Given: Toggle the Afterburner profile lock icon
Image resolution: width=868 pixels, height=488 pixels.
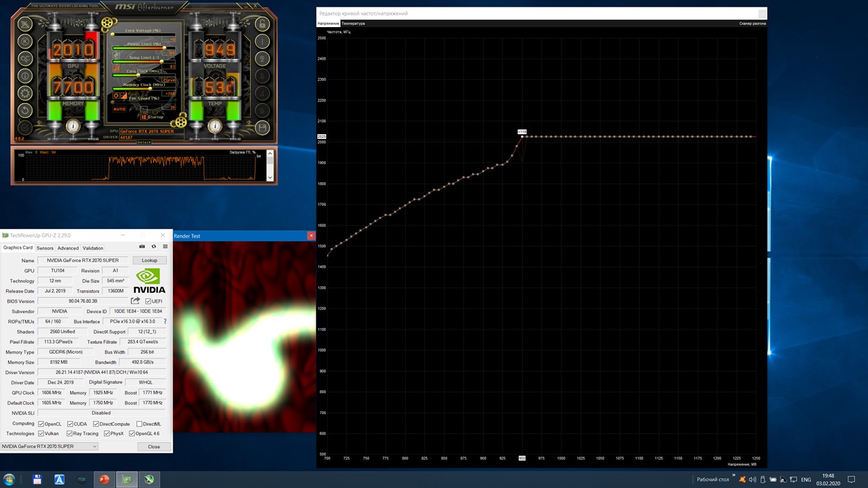Looking at the screenshot, I should [262, 24].
